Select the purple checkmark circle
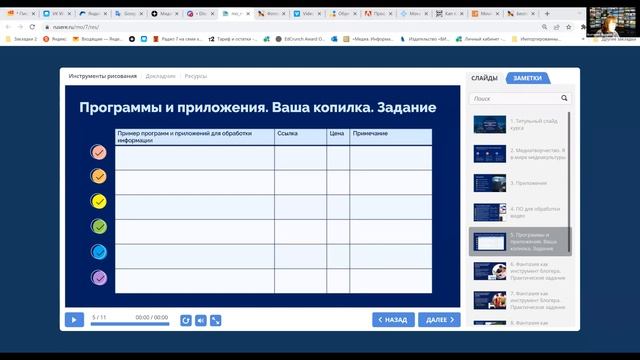This screenshot has height=360, width=640. click(98, 278)
